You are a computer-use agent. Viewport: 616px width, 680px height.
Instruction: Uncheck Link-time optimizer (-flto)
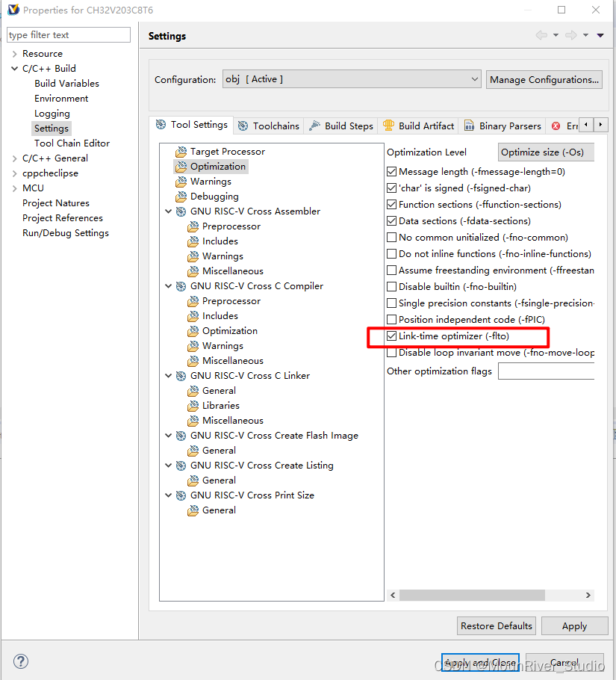click(x=391, y=336)
